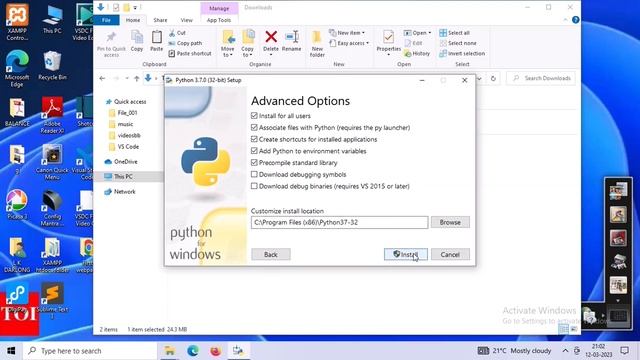
Task: Open Sublime Text desktop icon
Action: coord(52,300)
